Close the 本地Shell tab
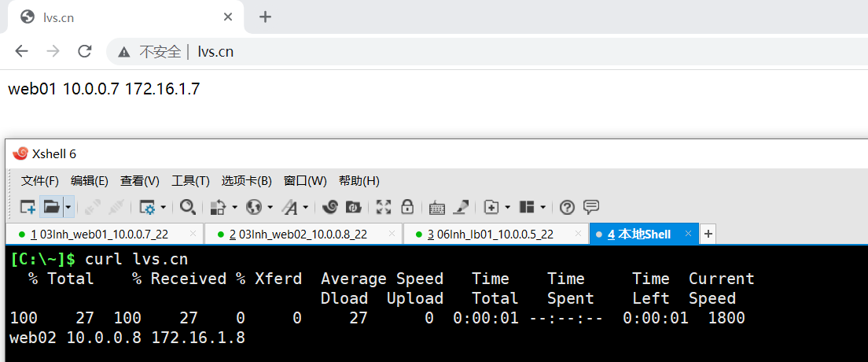This screenshot has height=362, width=868. [688, 234]
